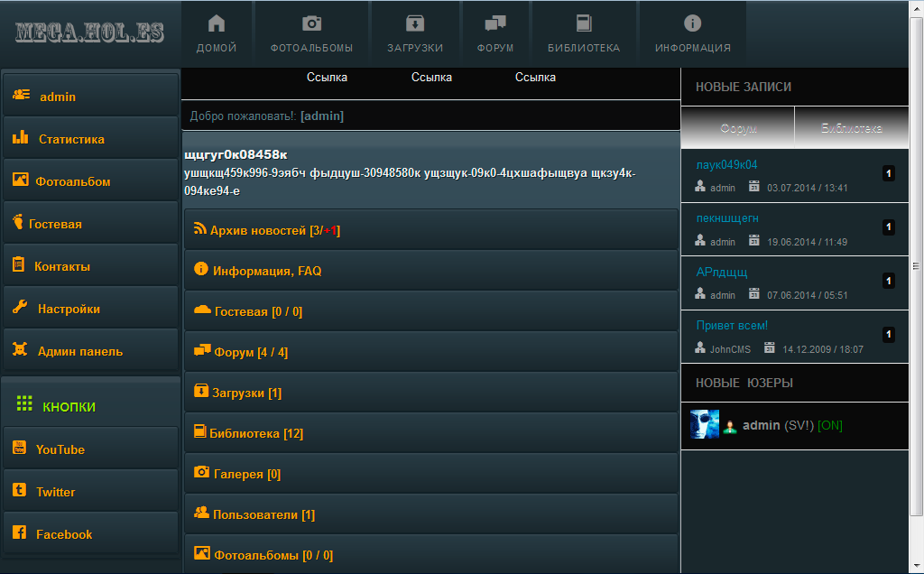The image size is (924, 574).
Task: Click the ЗАГРУЗКИ download icon in top bar
Action: pos(415,24)
